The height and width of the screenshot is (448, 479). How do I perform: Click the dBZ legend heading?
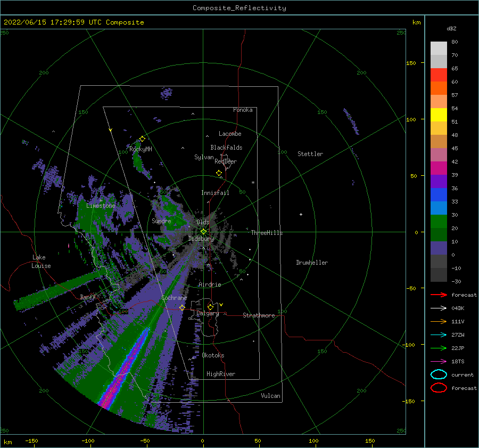pyautogui.click(x=451, y=28)
